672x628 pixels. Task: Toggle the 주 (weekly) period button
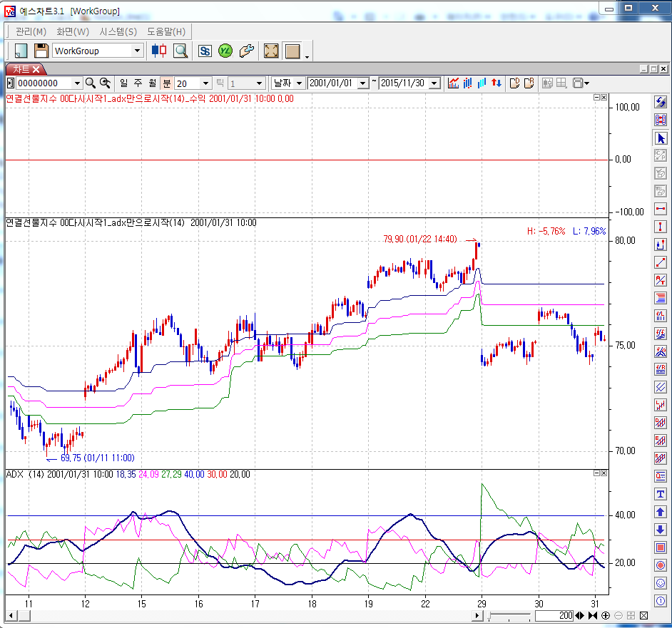click(x=138, y=83)
